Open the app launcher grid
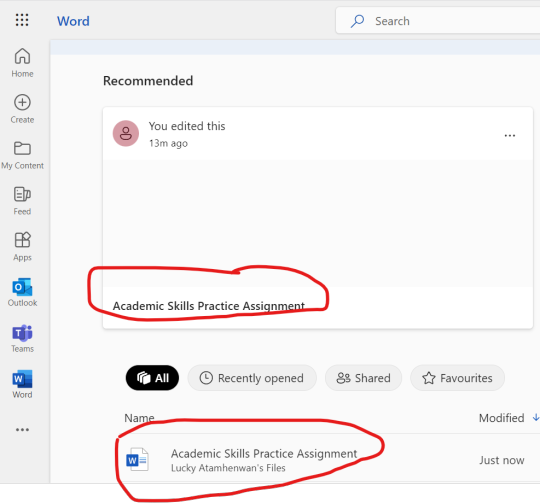 [x=22, y=20]
